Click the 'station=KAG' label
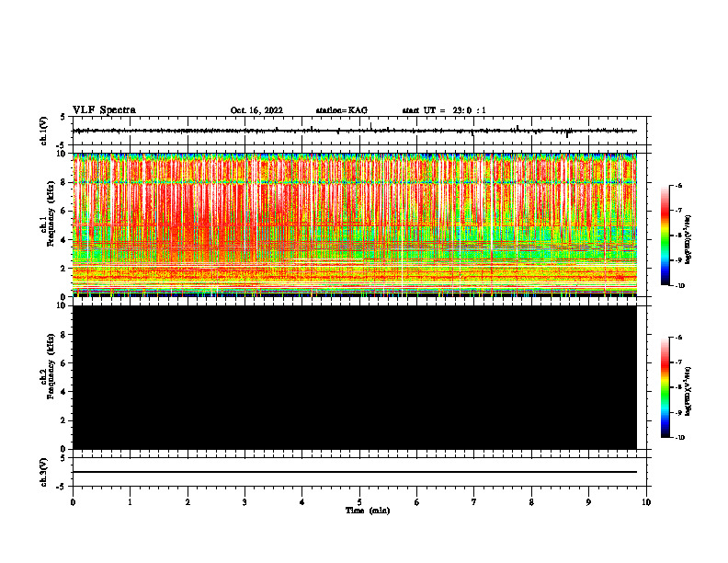Screen dimensions: 728x563 342,110
